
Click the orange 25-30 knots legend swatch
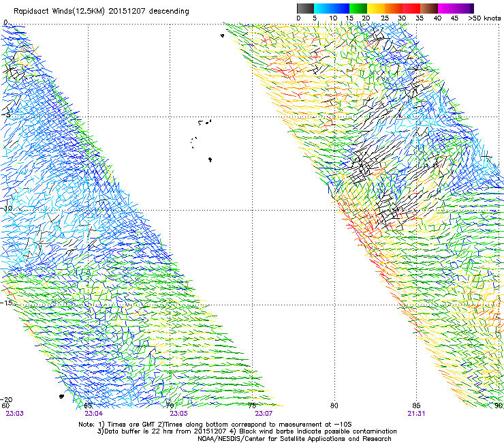pyautogui.click(x=394, y=8)
